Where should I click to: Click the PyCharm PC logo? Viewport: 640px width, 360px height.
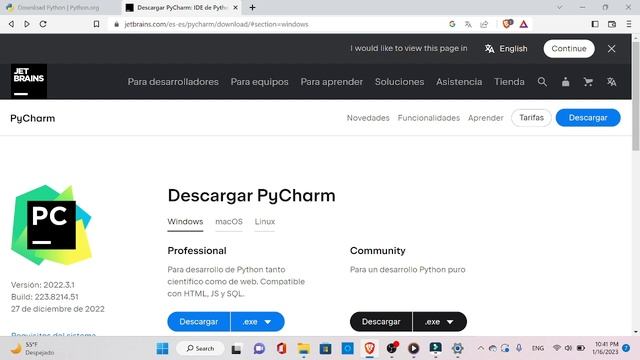click(51, 225)
